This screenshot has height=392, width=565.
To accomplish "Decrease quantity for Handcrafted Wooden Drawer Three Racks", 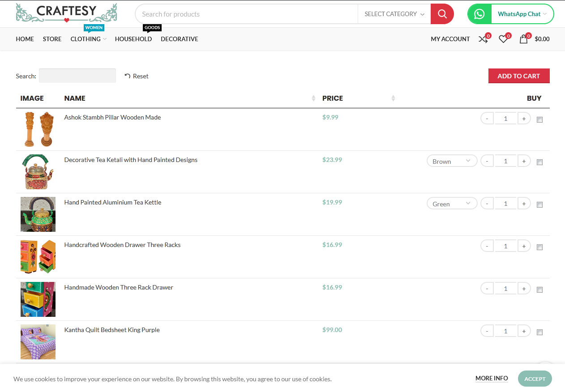I will point(487,246).
